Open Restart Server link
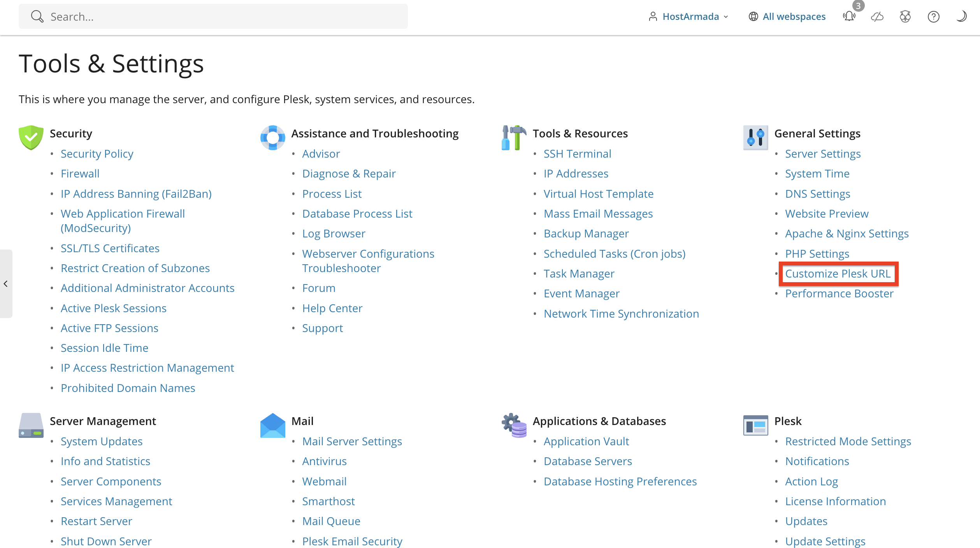The height and width of the screenshot is (548, 980). (x=97, y=521)
